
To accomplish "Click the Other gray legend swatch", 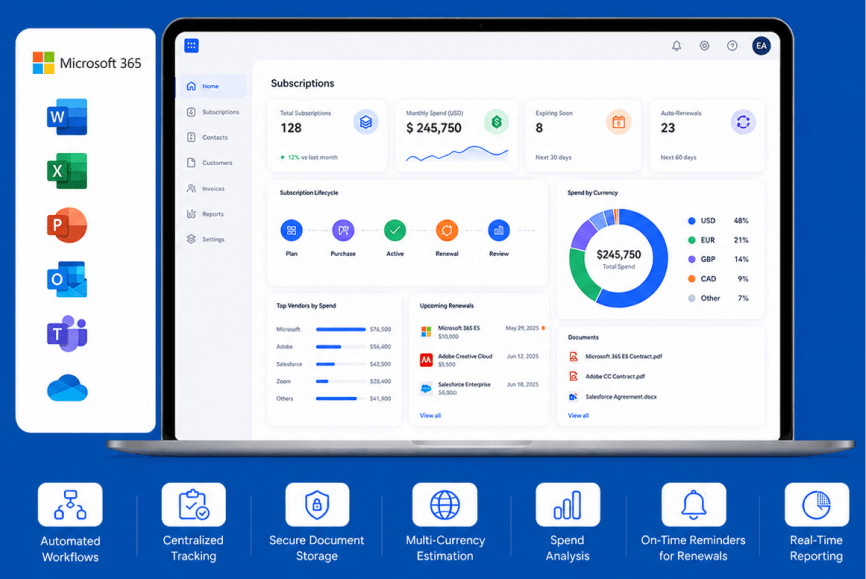I will pos(691,298).
